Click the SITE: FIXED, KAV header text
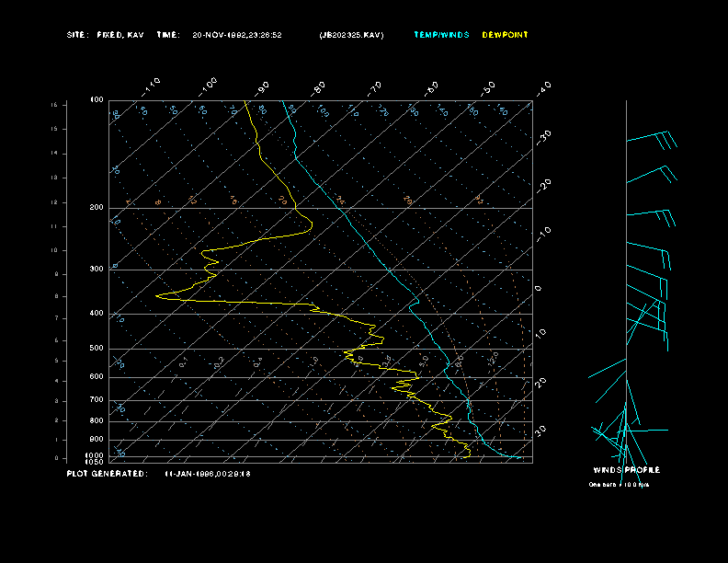 pyautogui.click(x=105, y=35)
